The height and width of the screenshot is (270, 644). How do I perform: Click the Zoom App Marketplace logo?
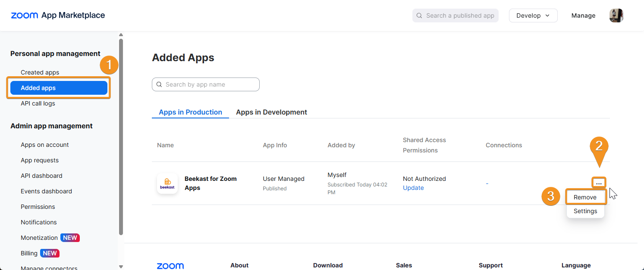pos(58,16)
